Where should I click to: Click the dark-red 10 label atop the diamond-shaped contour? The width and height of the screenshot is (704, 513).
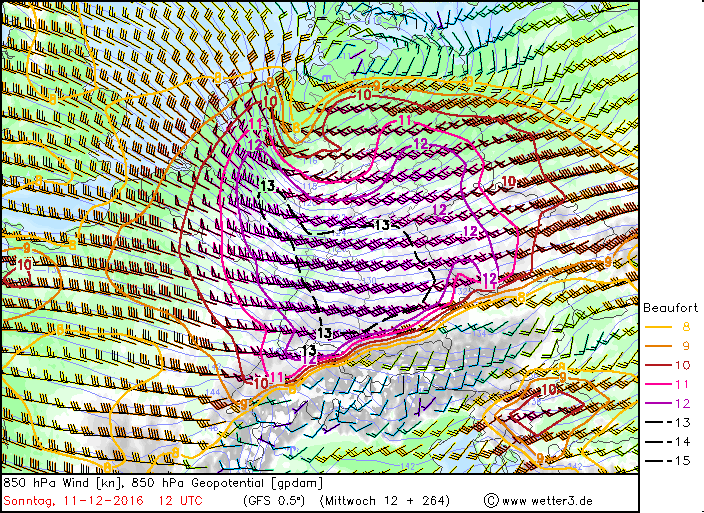(x=549, y=389)
